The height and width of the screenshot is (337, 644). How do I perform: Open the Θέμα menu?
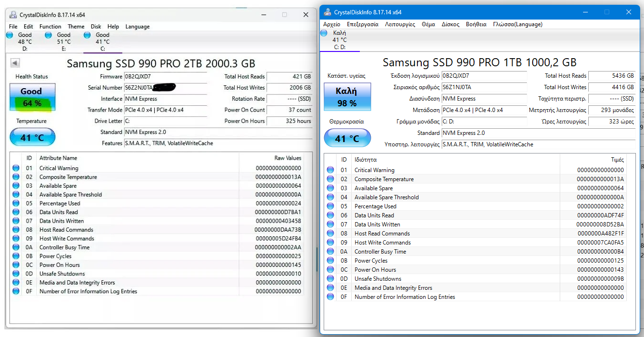428,24
